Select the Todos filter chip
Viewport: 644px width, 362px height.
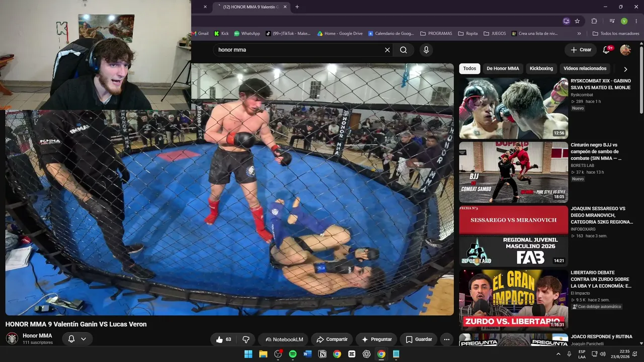[469, 68]
